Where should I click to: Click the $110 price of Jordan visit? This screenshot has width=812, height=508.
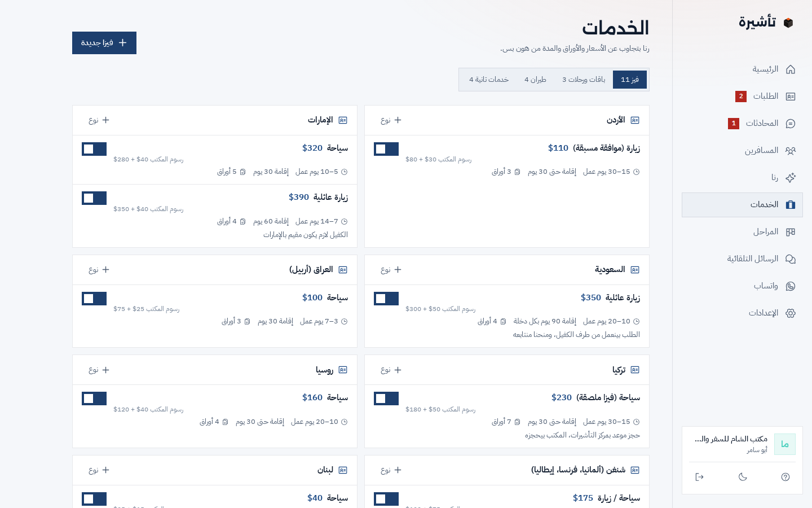(x=558, y=148)
